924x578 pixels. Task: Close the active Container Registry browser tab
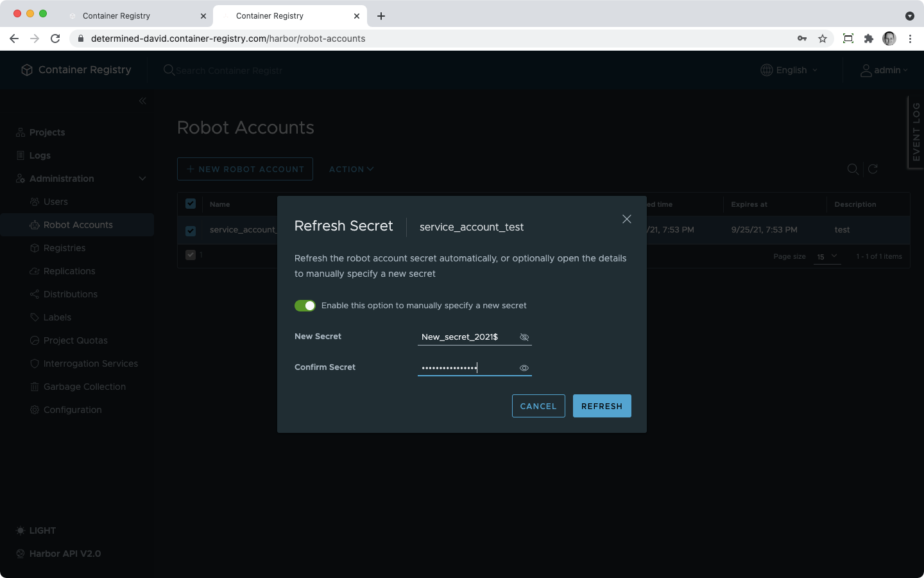coord(357,16)
